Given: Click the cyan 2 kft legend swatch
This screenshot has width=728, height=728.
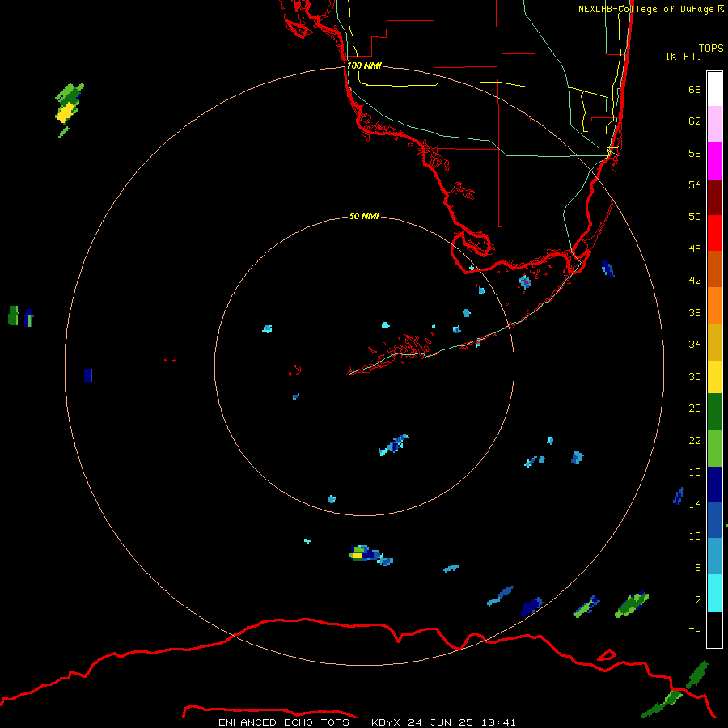Looking at the screenshot, I should [714, 593].
